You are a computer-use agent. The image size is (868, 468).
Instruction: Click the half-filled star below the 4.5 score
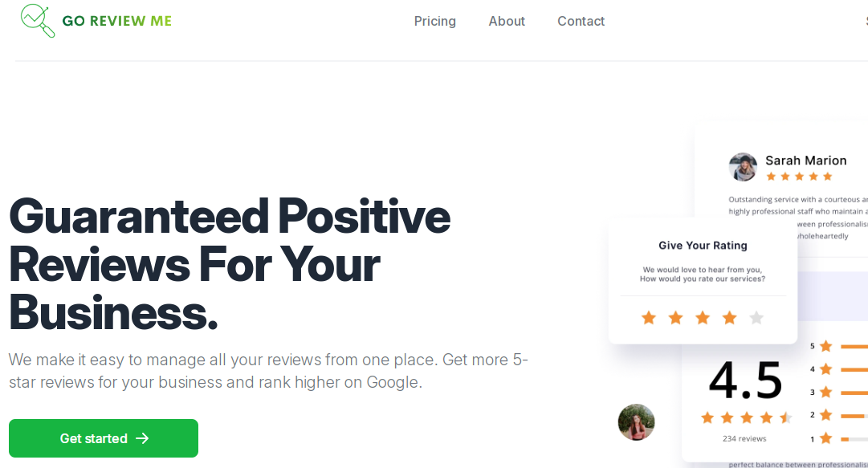(x=786, y=417)
